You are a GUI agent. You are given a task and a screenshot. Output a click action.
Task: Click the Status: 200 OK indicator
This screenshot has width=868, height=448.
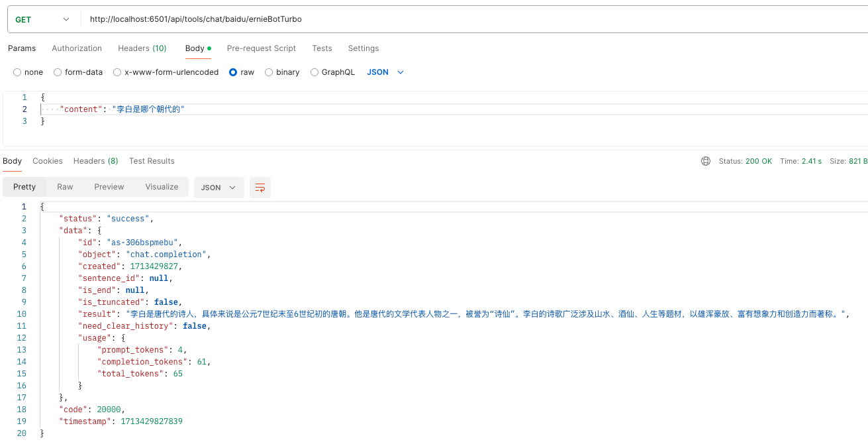tap(746, 161)
